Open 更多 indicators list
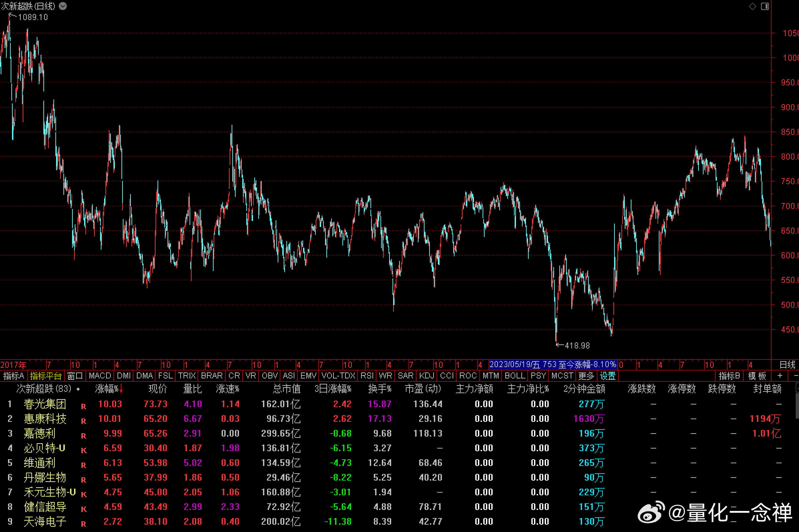The height and width of the screenshot is (532, 799). coord(586,375)
